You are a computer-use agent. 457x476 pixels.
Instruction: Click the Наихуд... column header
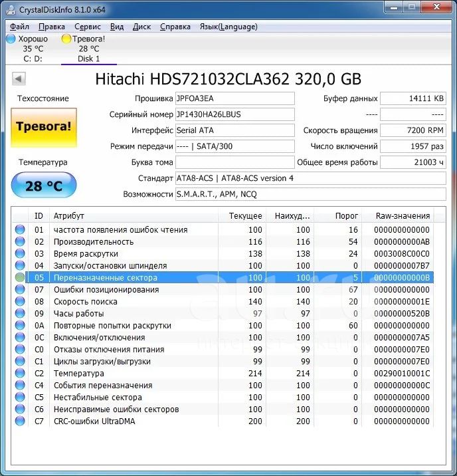coord(290,216)
